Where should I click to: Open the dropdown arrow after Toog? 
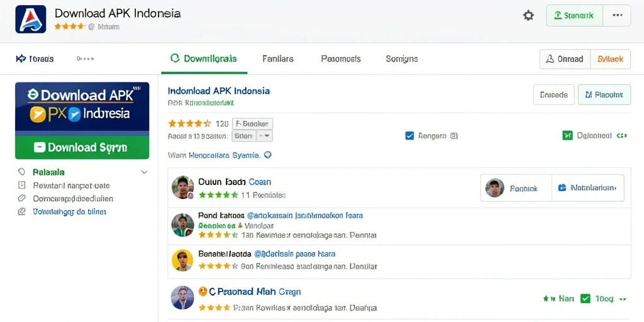pyautogui.click(x=623, y=299)
